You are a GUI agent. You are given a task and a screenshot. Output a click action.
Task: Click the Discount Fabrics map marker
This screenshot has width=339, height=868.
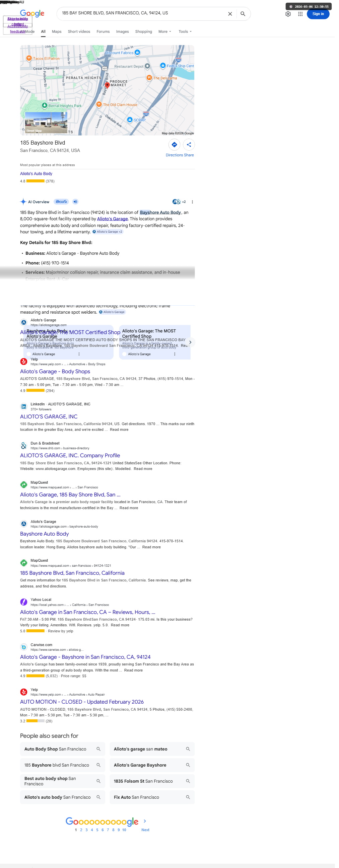pos(137,53)
